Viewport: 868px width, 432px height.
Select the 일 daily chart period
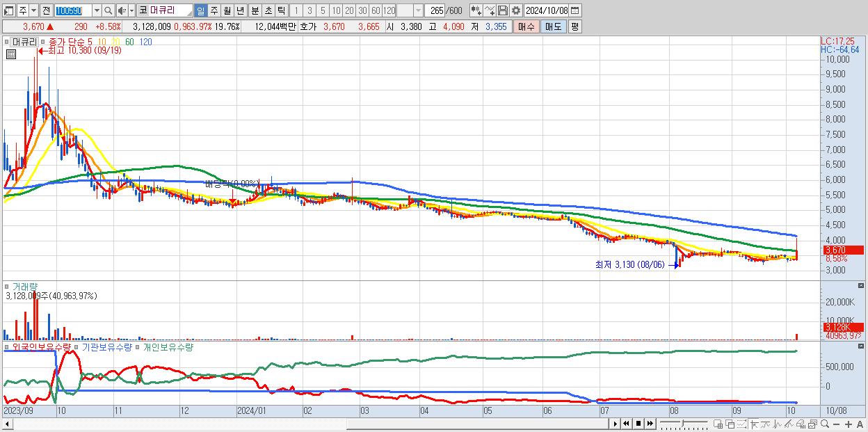pos(200,10)
